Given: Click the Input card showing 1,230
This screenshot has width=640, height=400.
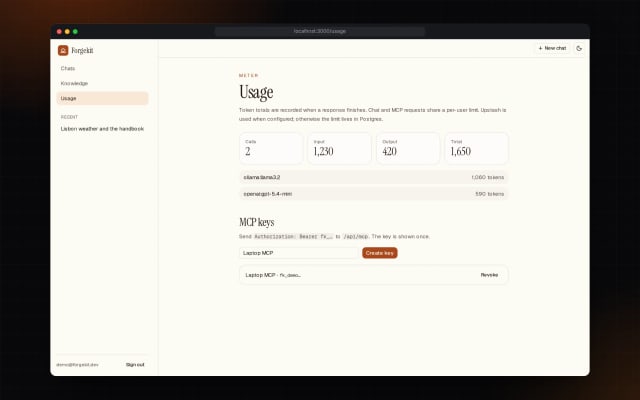Looking at the screenshot, I should [339, 148].
